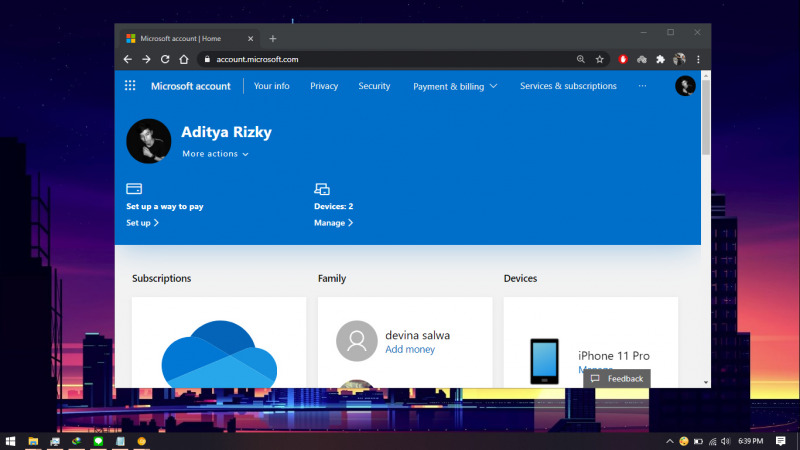Viewport: 800px width, 450px height.
Task: Open the extensions puzzle-piece menu
Action: pos(660,59)
